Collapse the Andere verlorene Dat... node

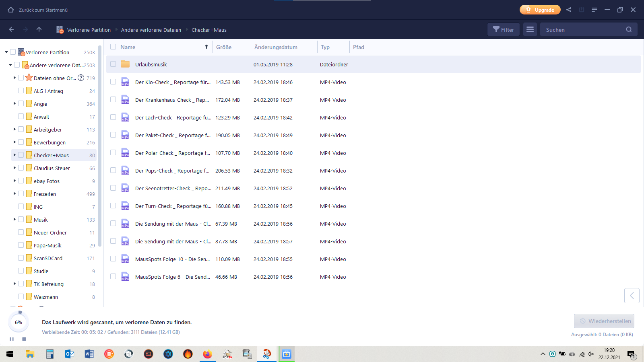(10, 65)
